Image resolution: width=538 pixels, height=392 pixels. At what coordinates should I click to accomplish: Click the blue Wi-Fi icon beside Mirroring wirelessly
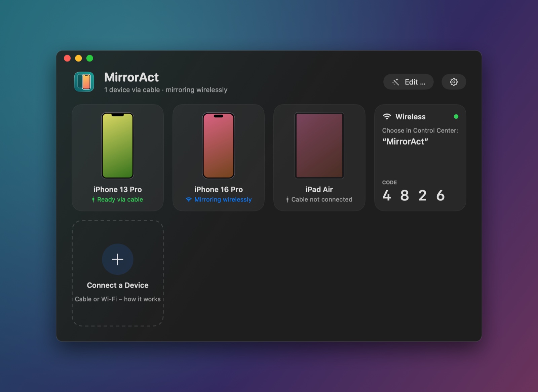[189, 199]
